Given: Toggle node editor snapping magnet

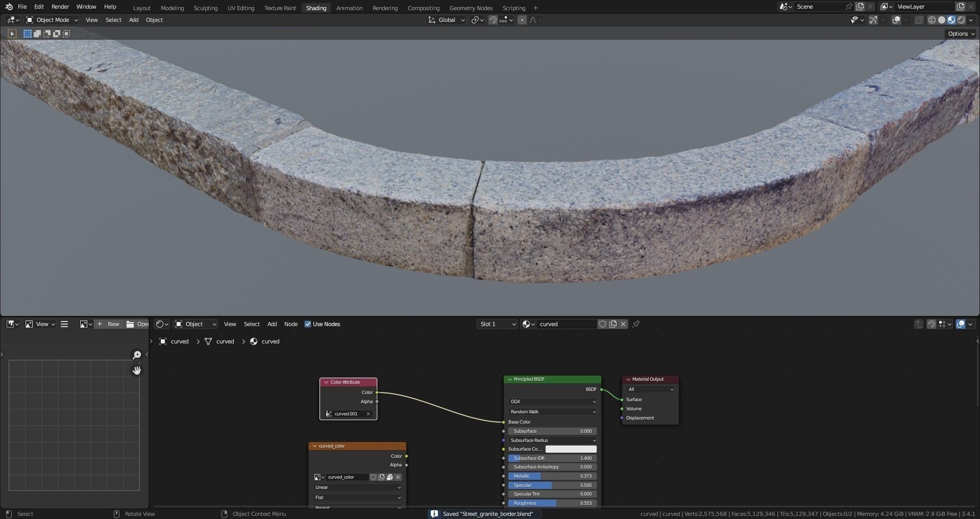Looking at the screenshot, I should (932, 324).
